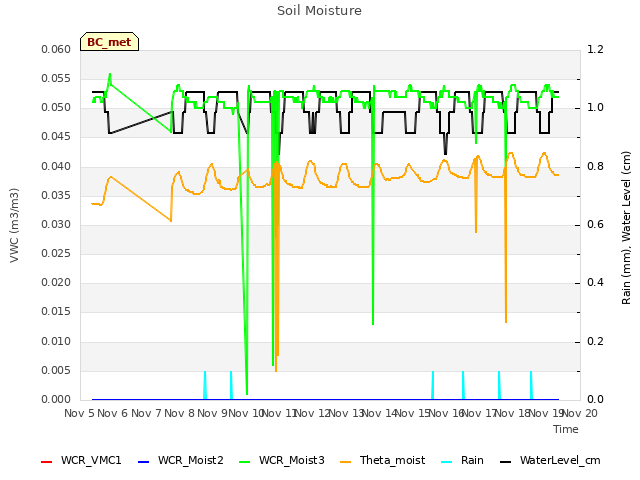Click the black WaterLevel_cm legend swatch
Viewport: 640px width, 480px height.
(505, 462)
